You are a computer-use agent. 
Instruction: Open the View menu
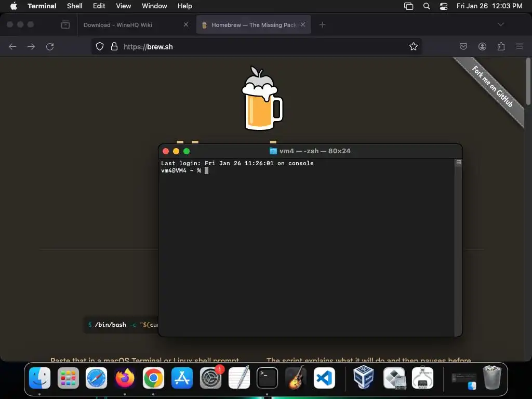click(x=123, y=6)
